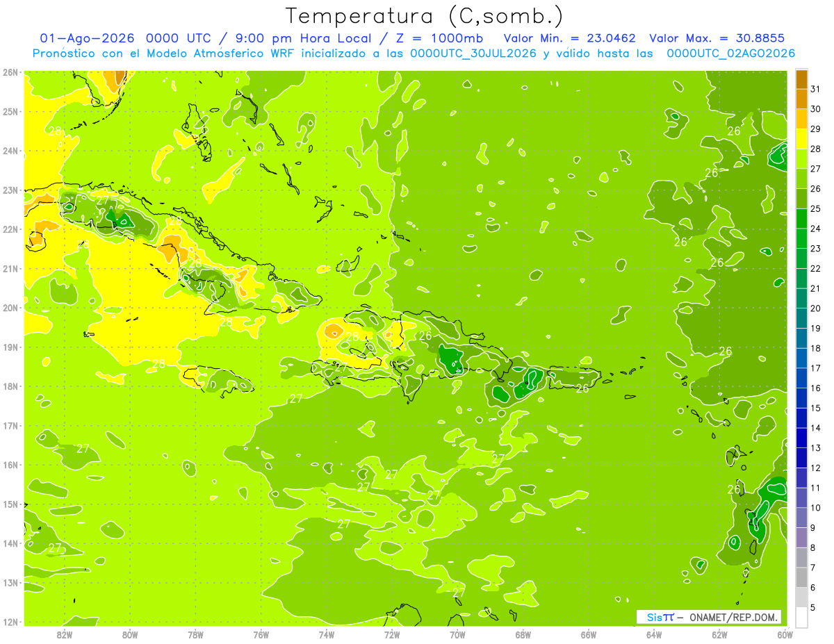Click the 12N latitude axis label
This screenshot has width=834, height=644.
10,622
